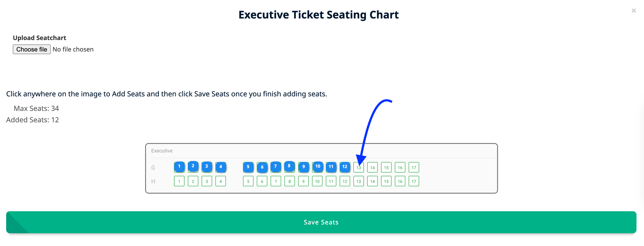Click the Choose file button
This screenshot has height=246, width=644.
pos(32,49)
